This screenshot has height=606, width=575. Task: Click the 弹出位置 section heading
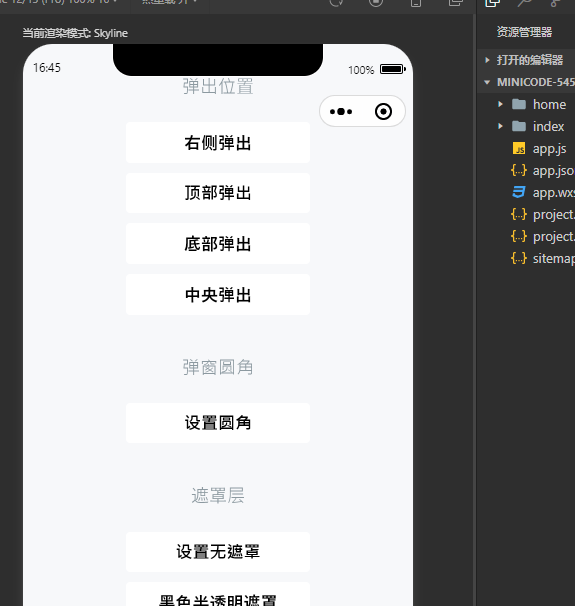(218, 87)
